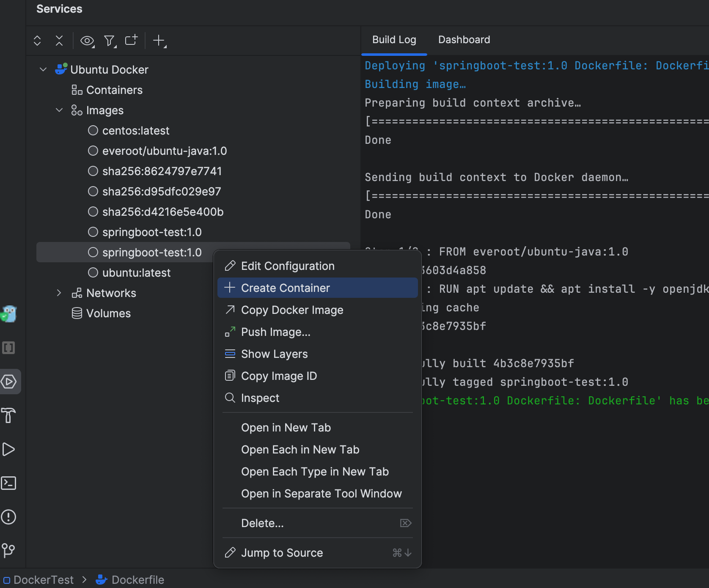Image resolution: width=709 pixels, height=588 pixels.
Task: Choose Open Each in New Tab
Action: coord(317,449)
